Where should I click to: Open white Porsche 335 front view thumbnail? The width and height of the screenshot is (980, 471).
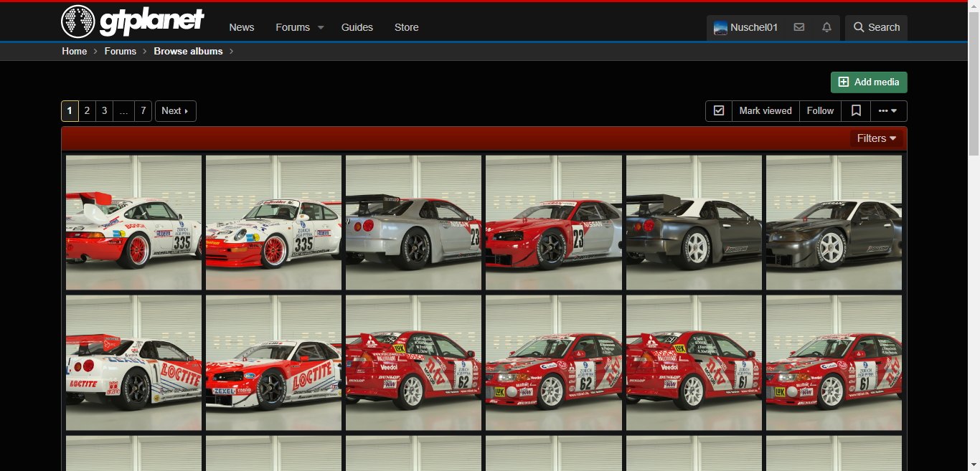(273, 222)
